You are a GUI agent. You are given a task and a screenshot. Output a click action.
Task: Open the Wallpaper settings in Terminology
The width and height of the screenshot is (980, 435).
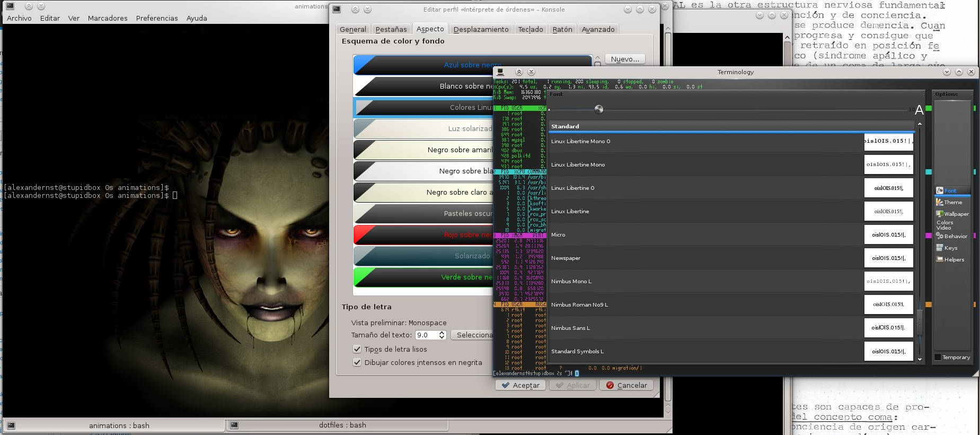pyautogui.click(x=952, y=214)
